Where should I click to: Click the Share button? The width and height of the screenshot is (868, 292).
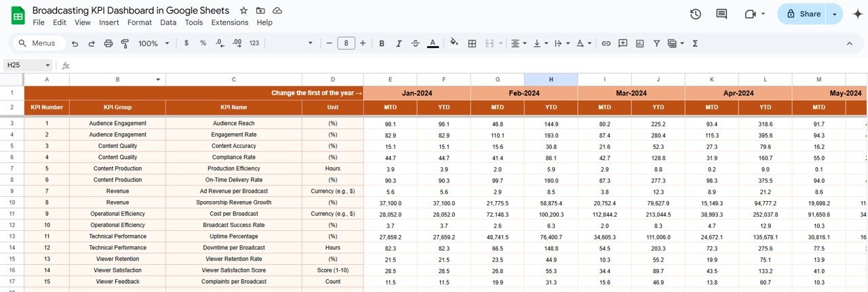(x=803, y=14)
